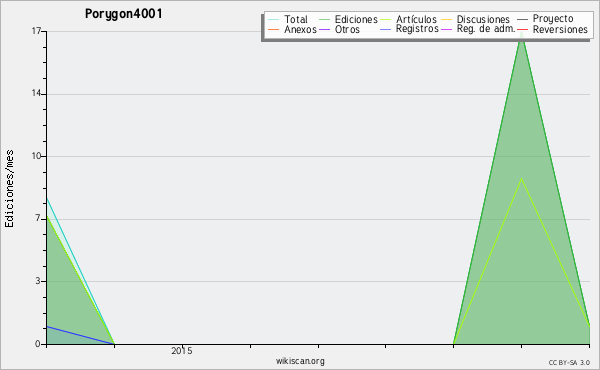Click the green Ediciones peak at 17

(522, 32)
